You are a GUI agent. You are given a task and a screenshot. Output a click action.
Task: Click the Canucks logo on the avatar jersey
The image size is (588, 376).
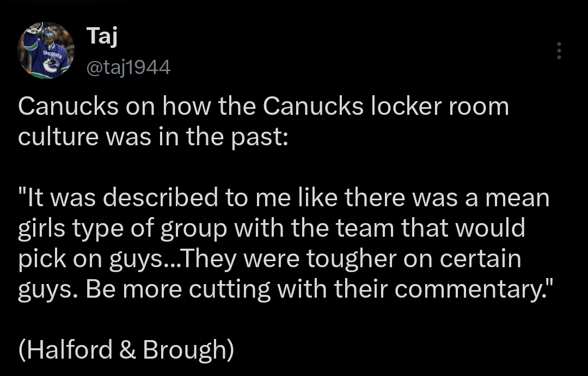(51, 63)
